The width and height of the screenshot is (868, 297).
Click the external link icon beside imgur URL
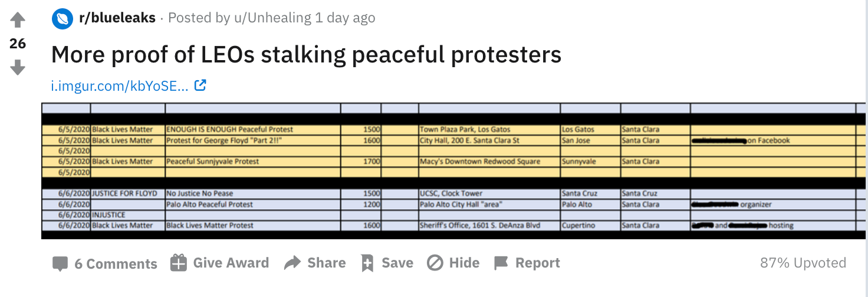pos(200,85)
